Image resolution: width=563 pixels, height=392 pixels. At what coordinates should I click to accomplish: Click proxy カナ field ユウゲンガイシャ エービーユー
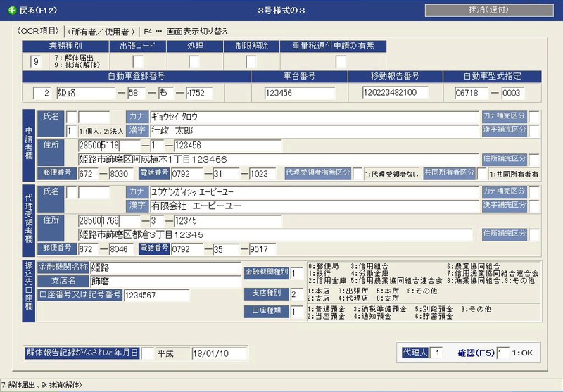(315, 192)
